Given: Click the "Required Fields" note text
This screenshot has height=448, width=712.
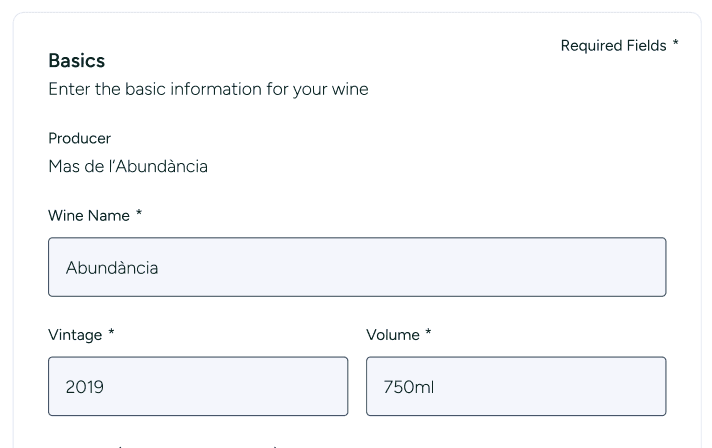Looking at the screenshot, I should pos(613,45).
